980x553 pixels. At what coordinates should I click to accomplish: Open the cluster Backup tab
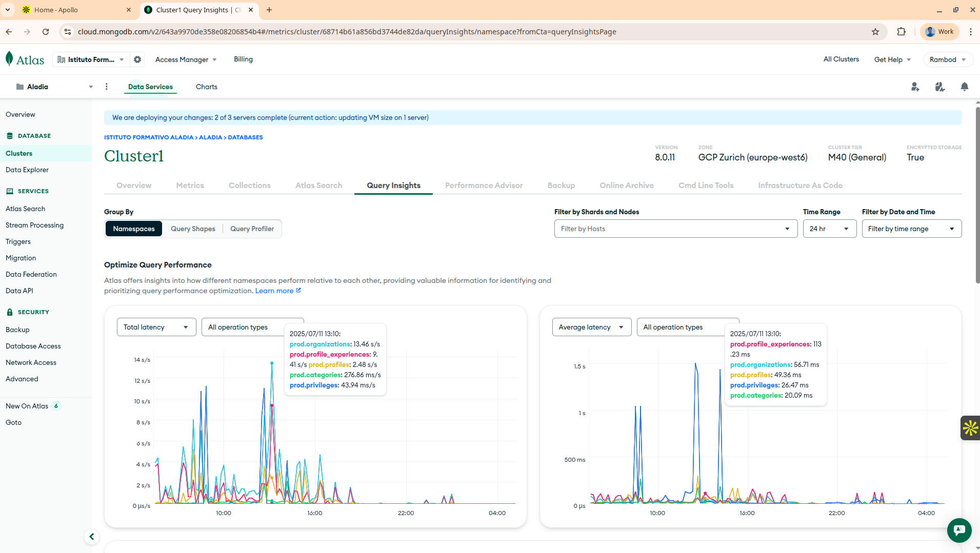[x=561, y=186]
